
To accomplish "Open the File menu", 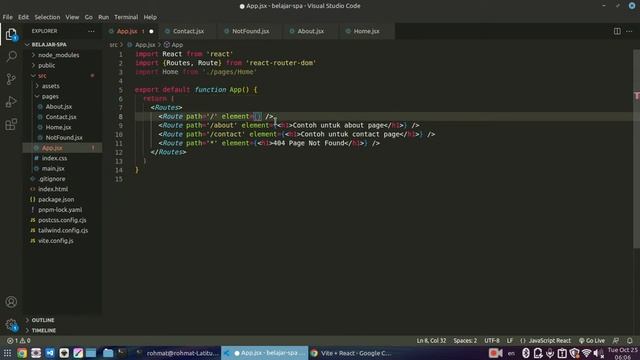I will click(x=7, y=17).
